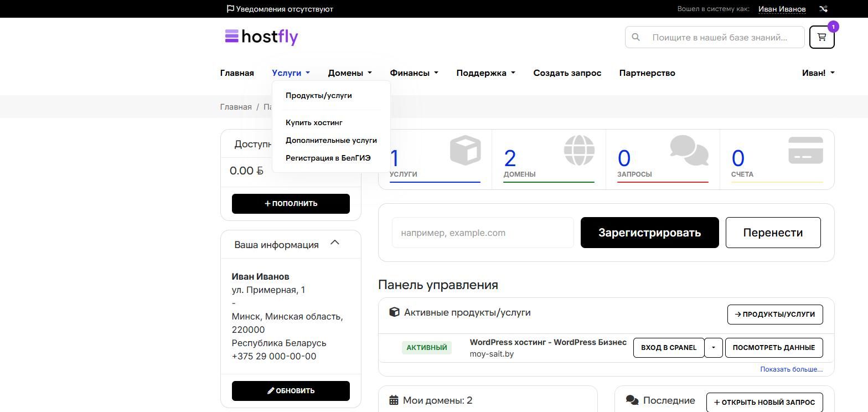Viewport: 868px width, 412px height.
Task: Go to Главная in the navigation bar
Action: (x=237, y=73)
